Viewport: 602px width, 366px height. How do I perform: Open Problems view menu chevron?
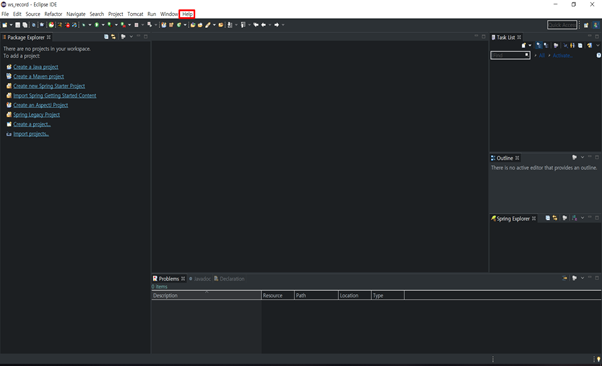[582, 278]
